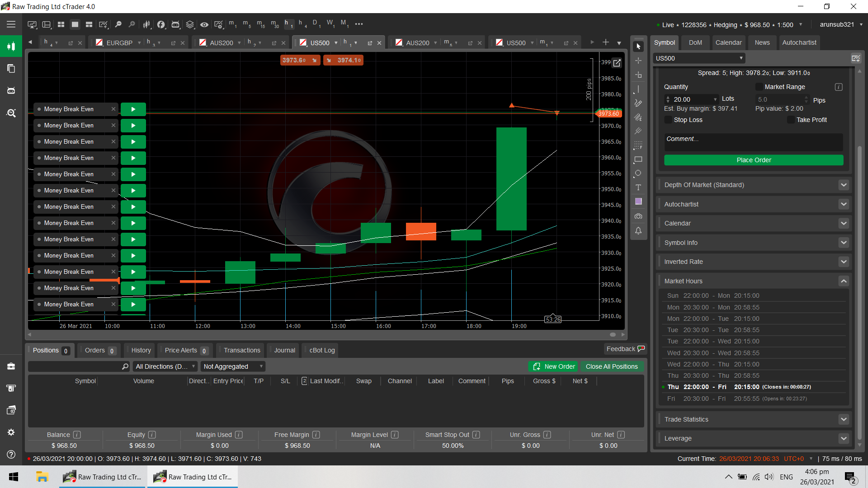Viewport: 868px width, 488px height.
Task: Toggle the Stop Loss checkbox
Action: coord(668,120)
